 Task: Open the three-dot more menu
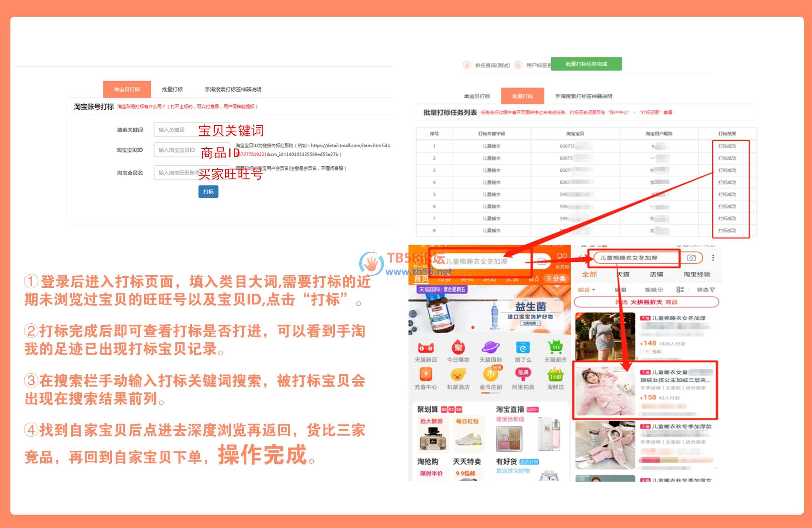coord(713,258)
